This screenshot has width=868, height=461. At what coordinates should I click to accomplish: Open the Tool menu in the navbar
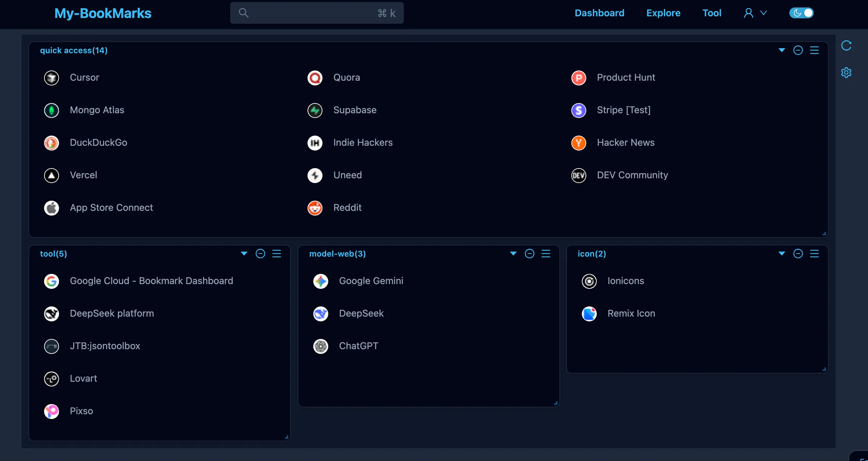(711, 13)
